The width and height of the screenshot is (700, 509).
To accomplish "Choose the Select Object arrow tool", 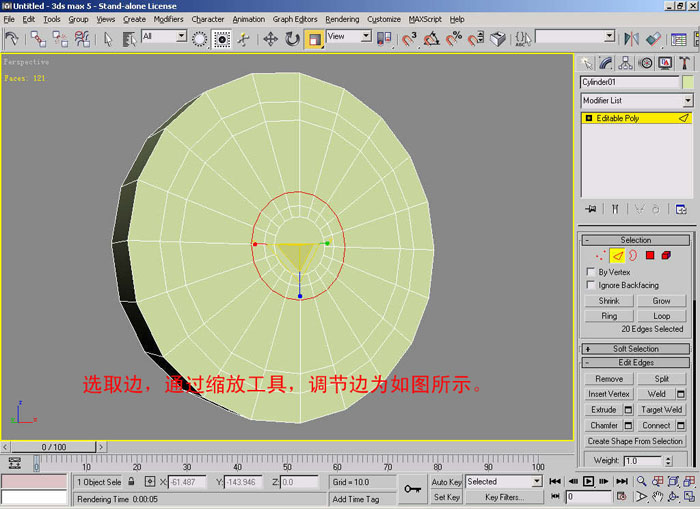I will (x=108, y=39).
